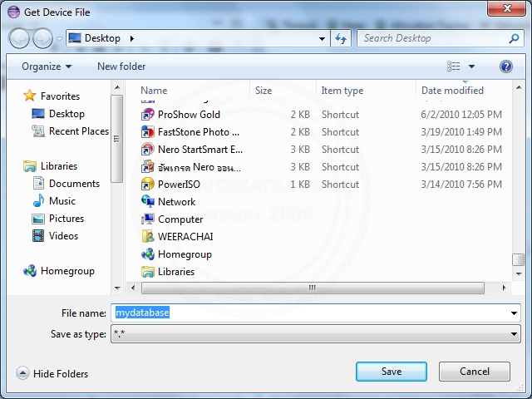Screen dimensions: 532x399
Task: Click the '1 KB' size of PowerISO
Action: click(x=300, y=185)
